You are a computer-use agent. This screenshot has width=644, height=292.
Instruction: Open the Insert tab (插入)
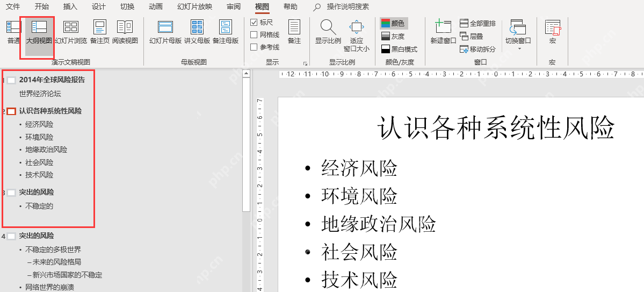coord(70,6)
